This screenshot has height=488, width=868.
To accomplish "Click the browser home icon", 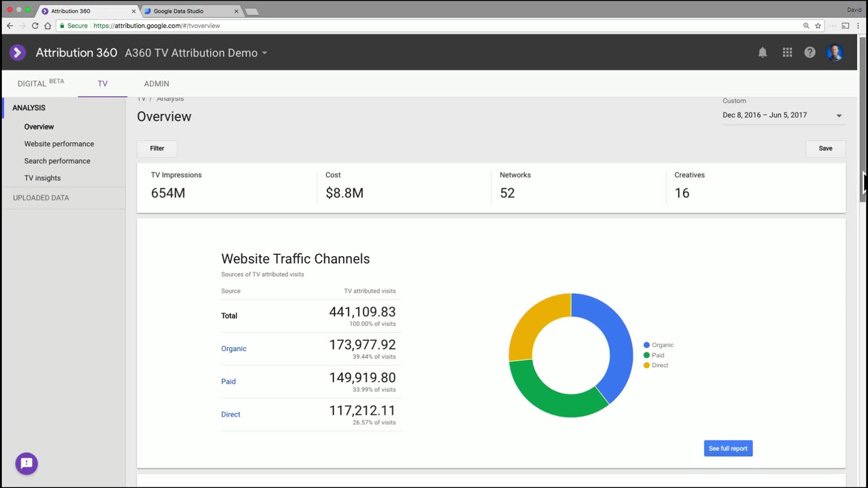I will pos(47,26).
